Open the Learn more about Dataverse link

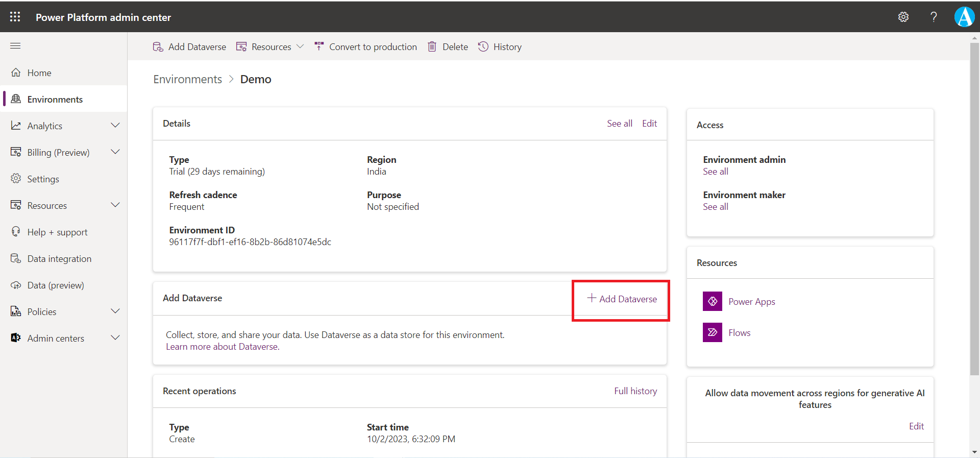coord(223,347)
